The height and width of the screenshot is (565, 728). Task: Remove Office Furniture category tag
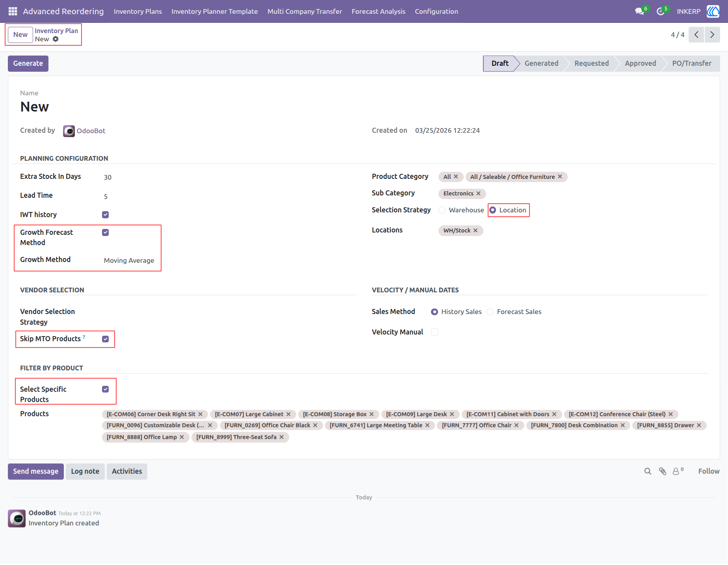click(x=560, y=177)
